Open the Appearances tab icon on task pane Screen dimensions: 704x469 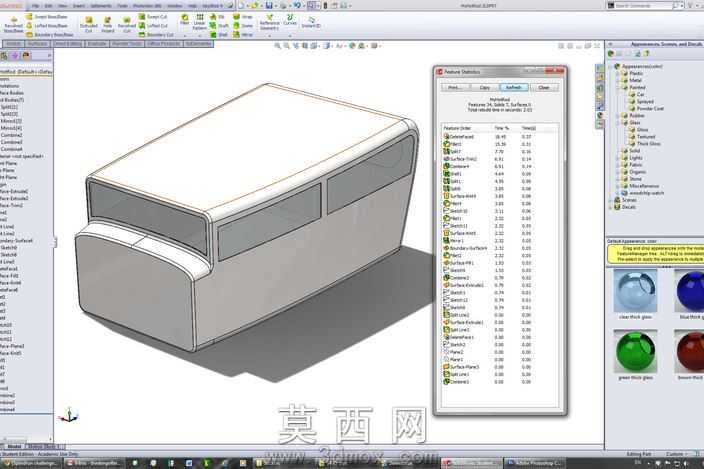pyautogui.click(x=600, y=115)
